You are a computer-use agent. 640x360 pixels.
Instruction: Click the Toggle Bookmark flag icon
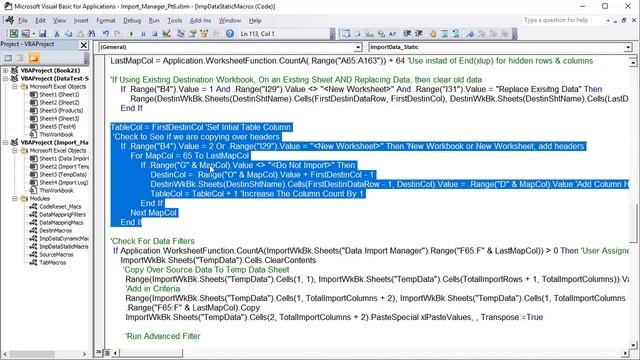point(470,34)
